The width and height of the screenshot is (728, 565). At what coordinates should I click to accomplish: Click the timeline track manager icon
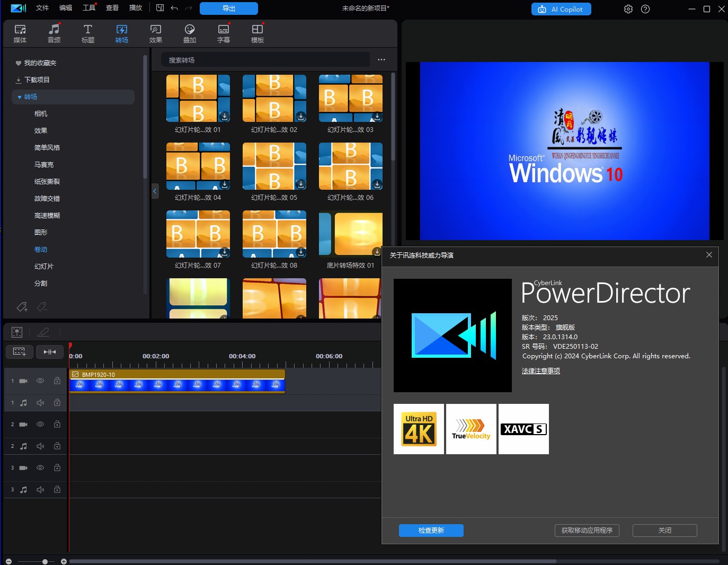pos(17,332)
